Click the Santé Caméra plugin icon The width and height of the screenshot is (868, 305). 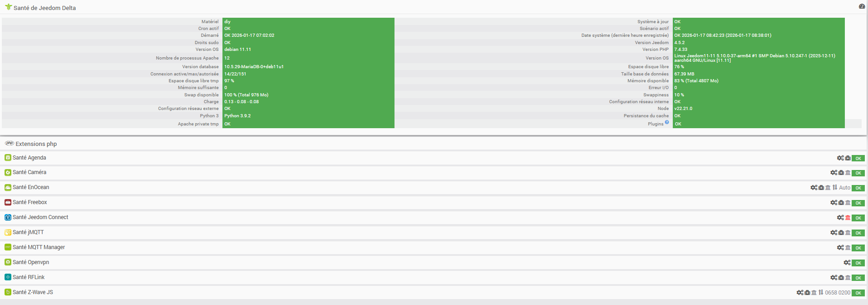pos(8,173)
